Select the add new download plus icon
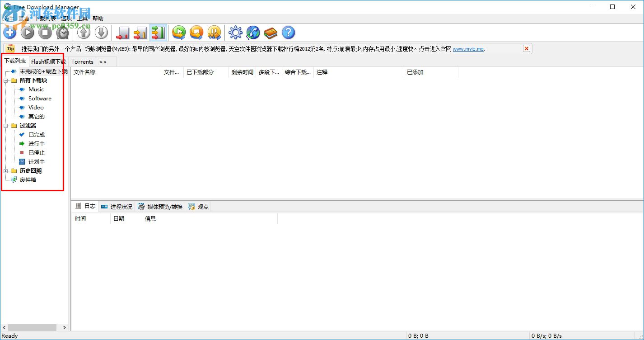 pos(9,32)
